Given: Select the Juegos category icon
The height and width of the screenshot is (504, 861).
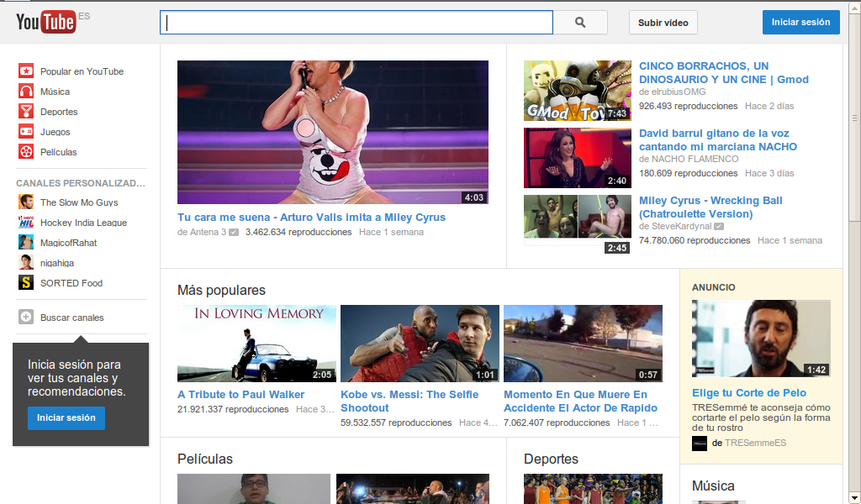Looking at the screenshot, I should [x=28, y=132].
